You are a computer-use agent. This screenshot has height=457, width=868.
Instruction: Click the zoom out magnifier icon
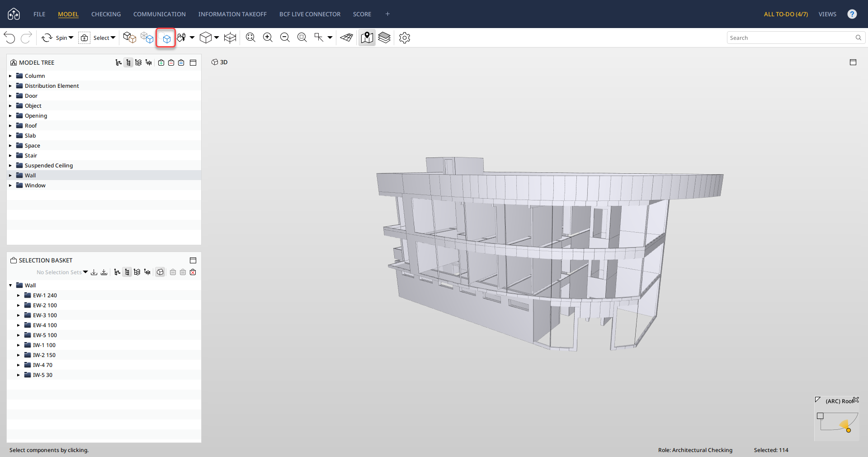point(285,38)
